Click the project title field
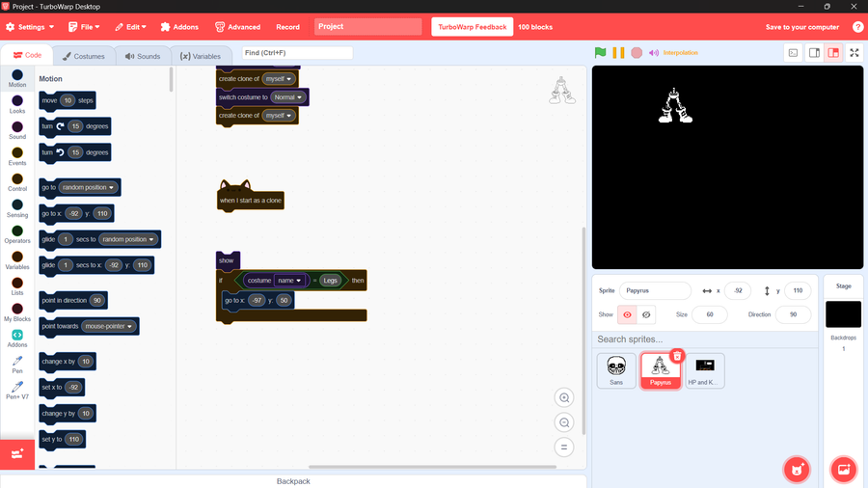Viewport: 868px width, 488px height. pos(368,27)
